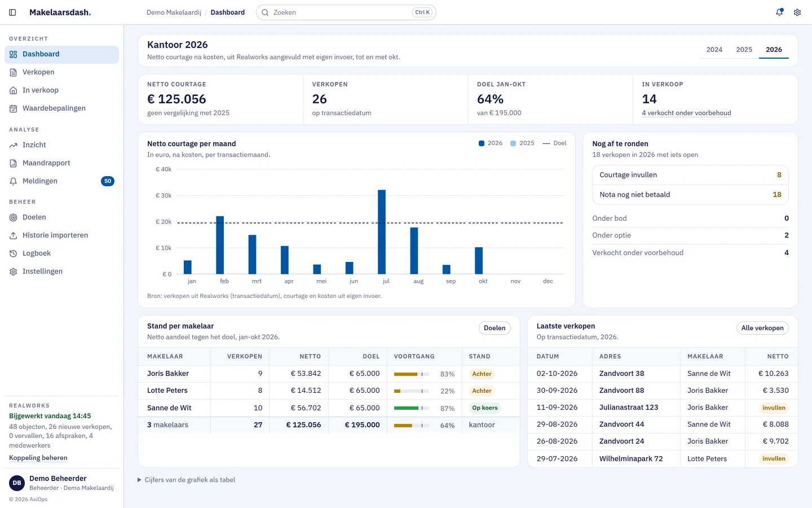Click the Wilhelminapark 72 address
This screenshot has height=508, width=812.
631,459
